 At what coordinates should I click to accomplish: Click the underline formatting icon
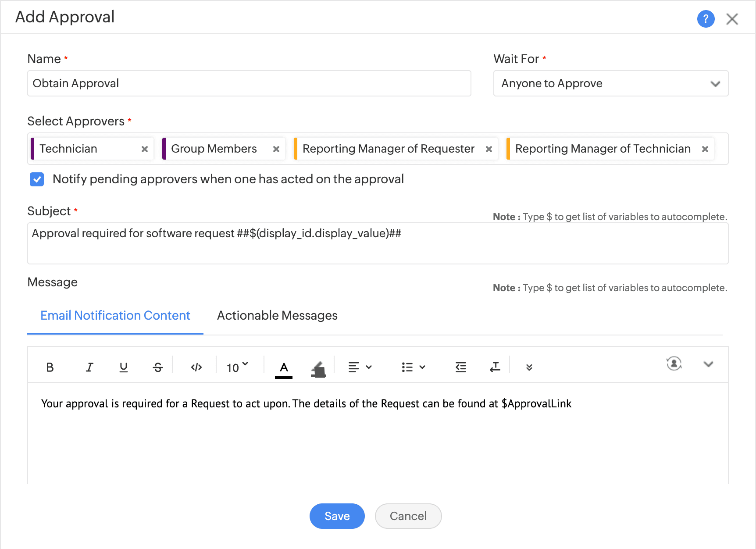[x=124, y=367]
